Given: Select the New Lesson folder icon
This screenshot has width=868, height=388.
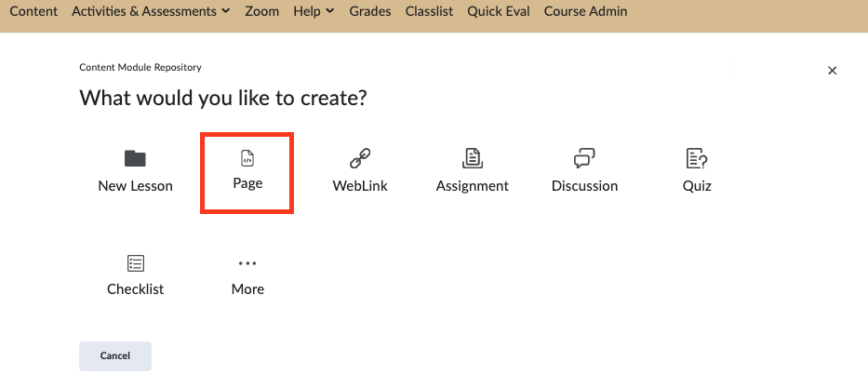Looking at the screenshot, I should click(x=135, y=158).
